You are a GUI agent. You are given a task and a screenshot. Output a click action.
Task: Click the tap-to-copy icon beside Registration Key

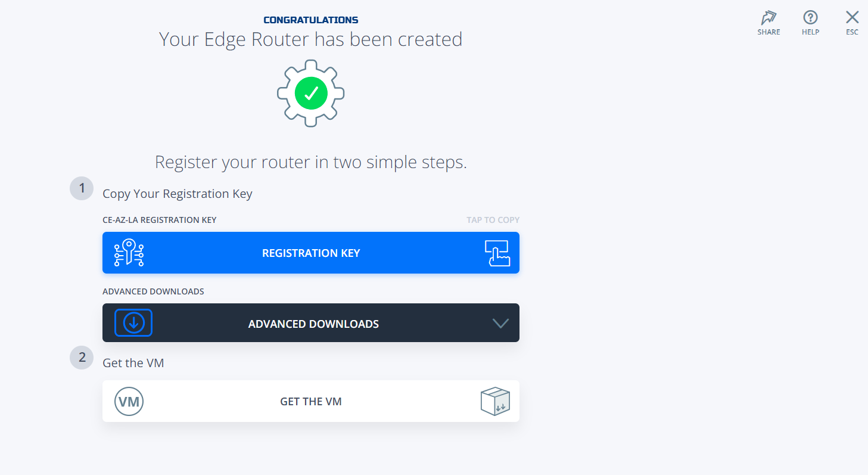click(497, 253)
